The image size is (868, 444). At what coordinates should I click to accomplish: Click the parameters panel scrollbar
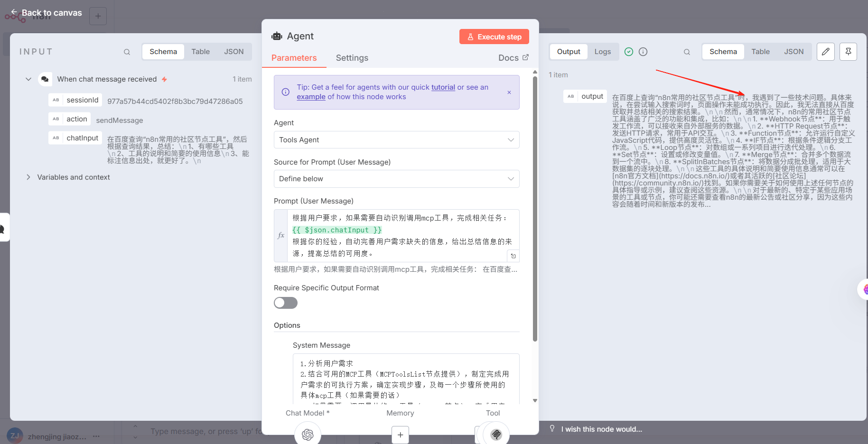(535, 209)
